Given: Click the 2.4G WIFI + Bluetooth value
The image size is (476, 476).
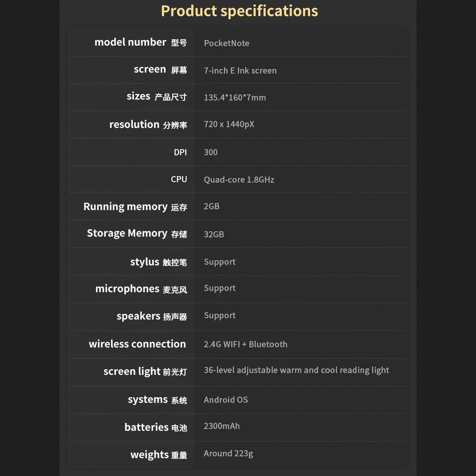Looking at the screenshot, I should [x=246, y=344].
